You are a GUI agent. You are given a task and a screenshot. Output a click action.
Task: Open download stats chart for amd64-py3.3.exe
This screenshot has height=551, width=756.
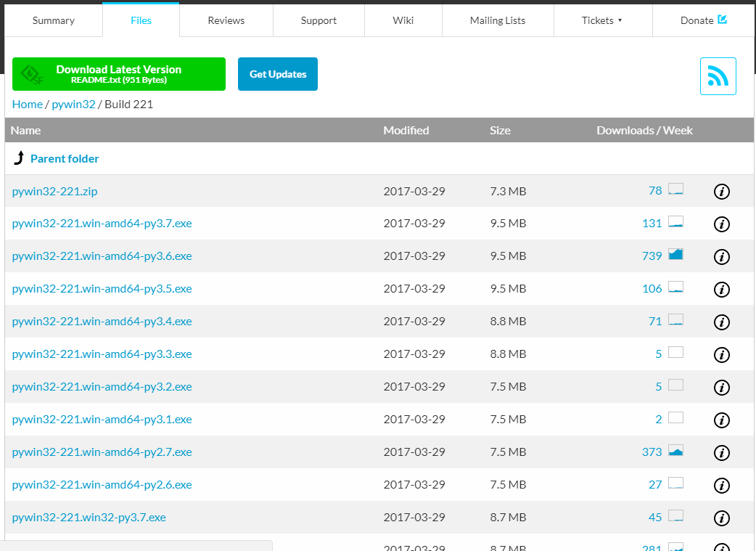pyautogui.click(x=675, y=352)
